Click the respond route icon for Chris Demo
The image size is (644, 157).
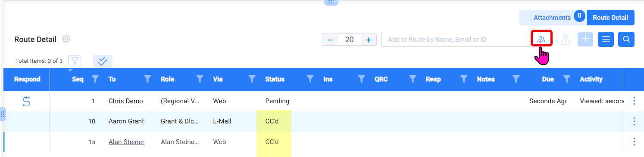pos(26,101)
